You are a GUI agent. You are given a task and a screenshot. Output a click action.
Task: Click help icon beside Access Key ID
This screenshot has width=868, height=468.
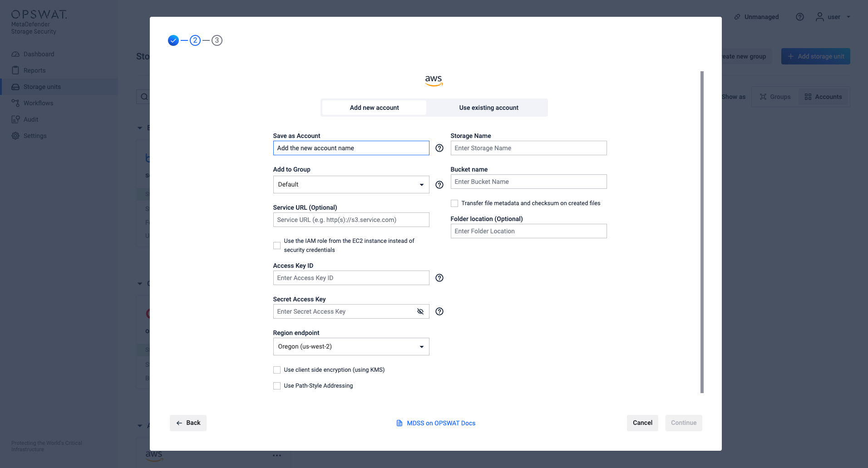pos(439,278)
